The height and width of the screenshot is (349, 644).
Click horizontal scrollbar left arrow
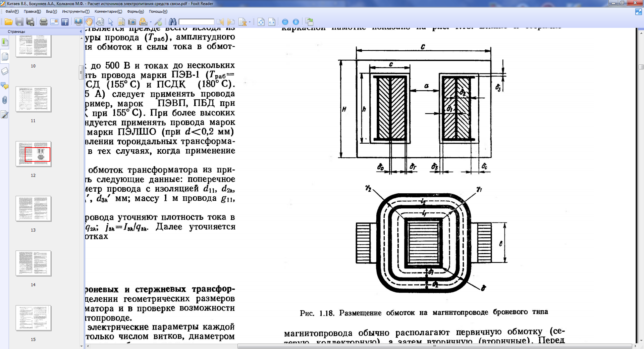[88, 346]
